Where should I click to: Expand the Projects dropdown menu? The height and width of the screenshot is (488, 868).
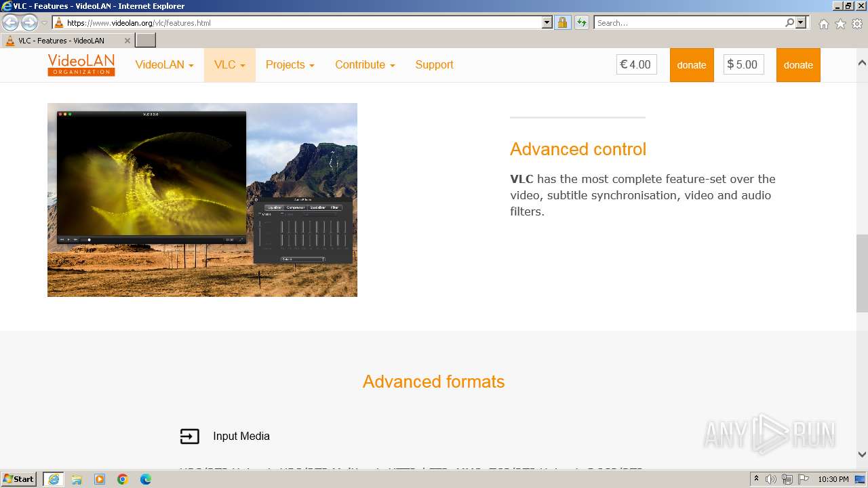coord(290,65)
